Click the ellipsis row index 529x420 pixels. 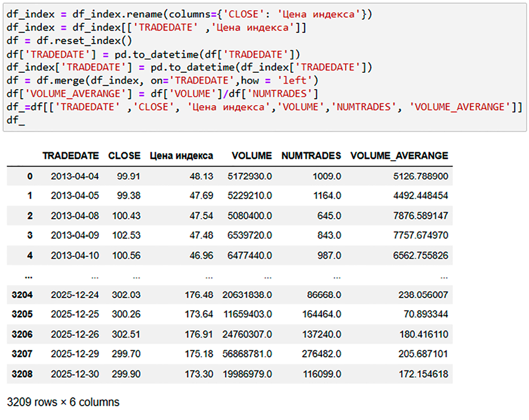pos(27,275)
